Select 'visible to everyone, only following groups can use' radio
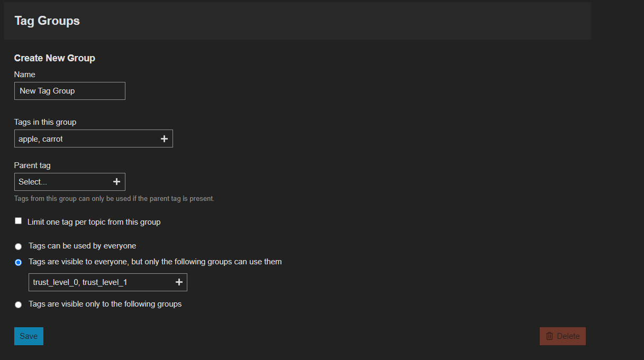Viewport: 644px width, 360px height. 19,262
